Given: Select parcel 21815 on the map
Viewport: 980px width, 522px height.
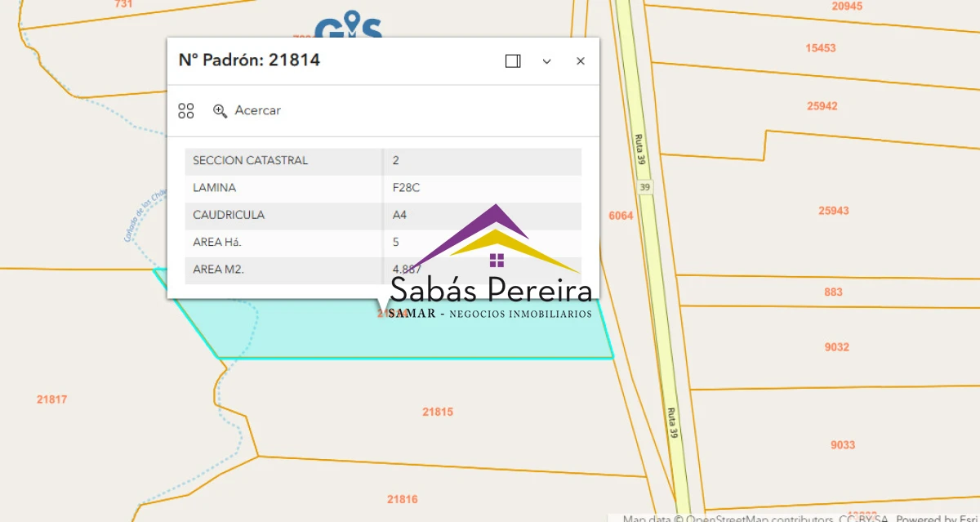Looking at the screenshot, I should 437,411.
